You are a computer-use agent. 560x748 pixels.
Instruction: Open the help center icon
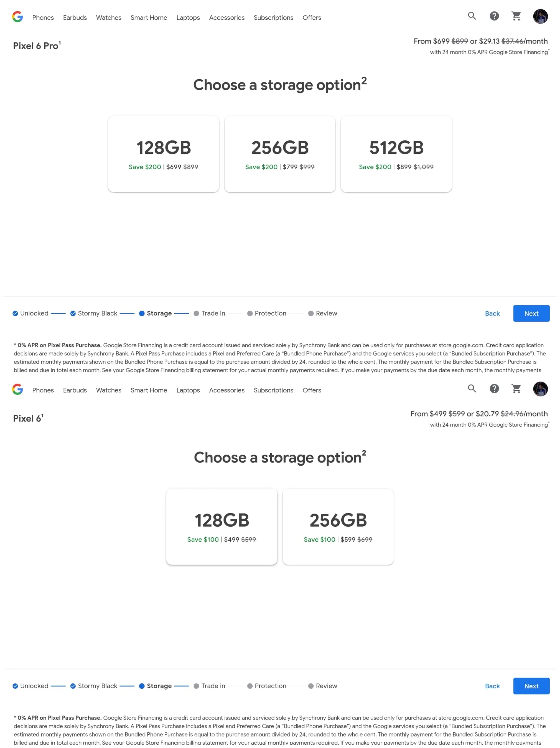(x=494, y=16)
